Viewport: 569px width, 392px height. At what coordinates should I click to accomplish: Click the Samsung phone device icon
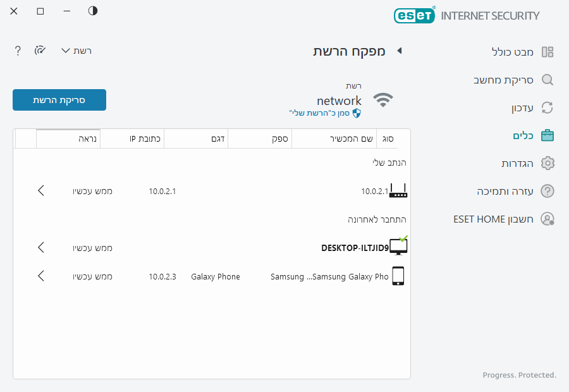pyautogui.click(x=398, y=276)
